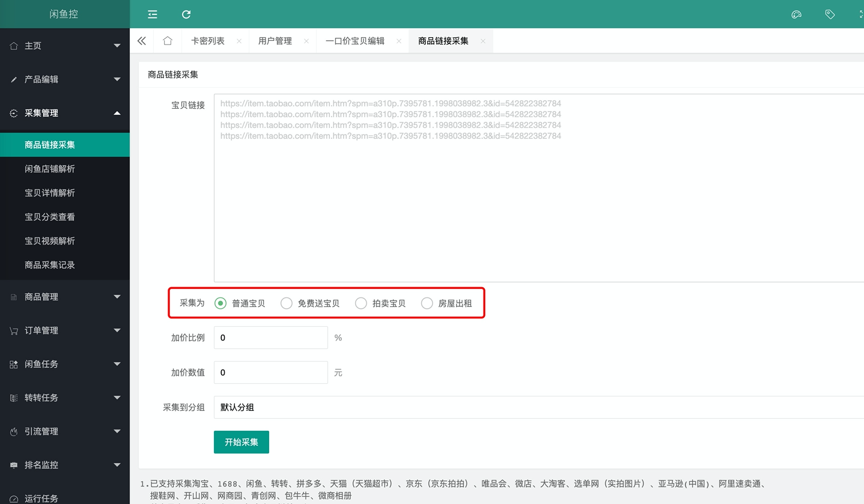Click the home icon in the tab bar

click(167, 40)
